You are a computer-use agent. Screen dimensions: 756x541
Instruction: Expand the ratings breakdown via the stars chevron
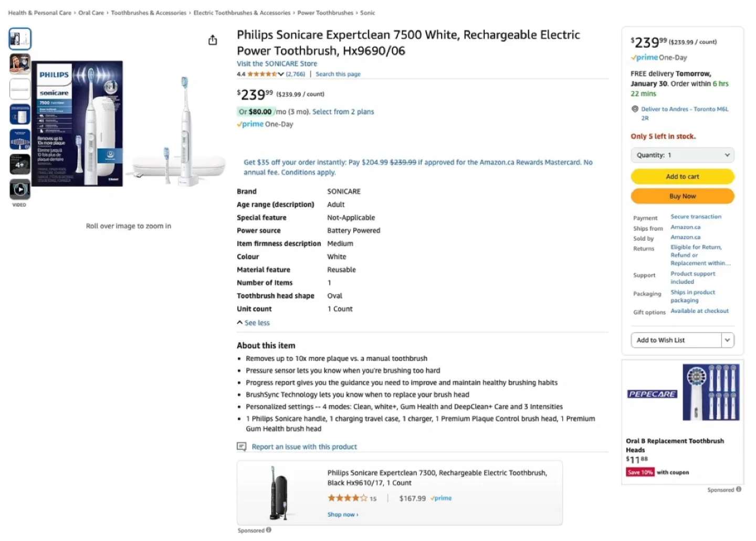click(281, 74)
